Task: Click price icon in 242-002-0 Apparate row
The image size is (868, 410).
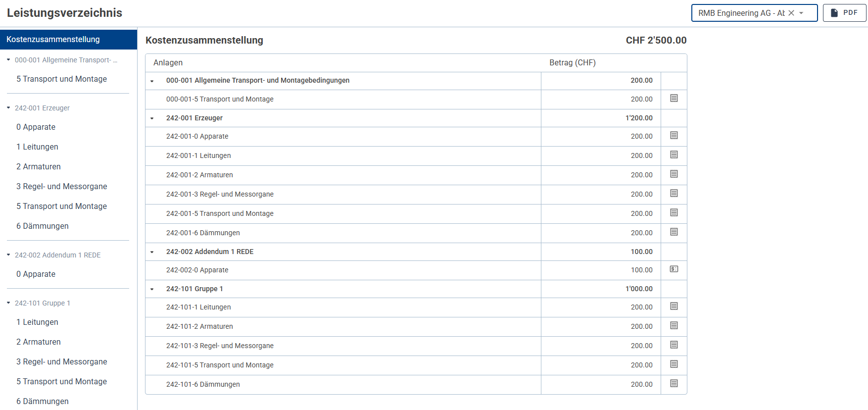Action: 674,269
